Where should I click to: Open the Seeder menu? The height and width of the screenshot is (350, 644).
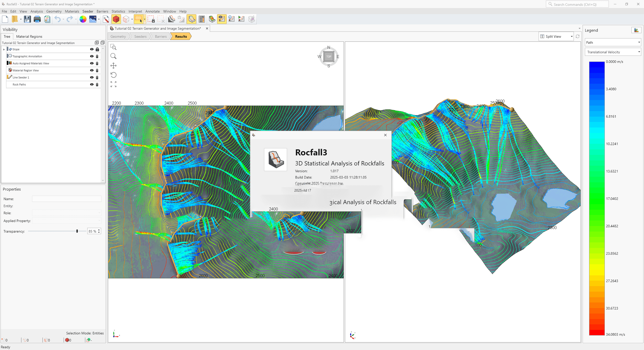coord(88,11)
